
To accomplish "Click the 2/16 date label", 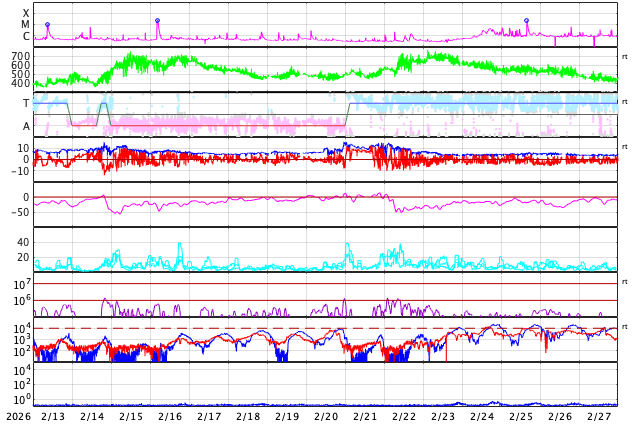I will tap(170, 416).
